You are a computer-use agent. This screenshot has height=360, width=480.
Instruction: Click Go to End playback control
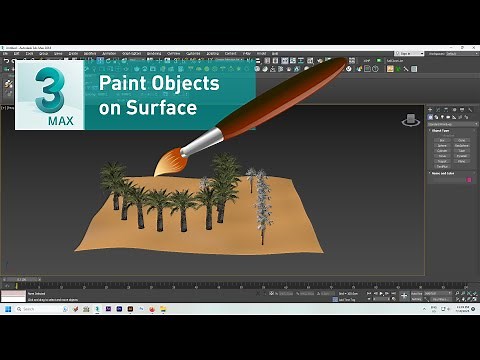[394, 293]
